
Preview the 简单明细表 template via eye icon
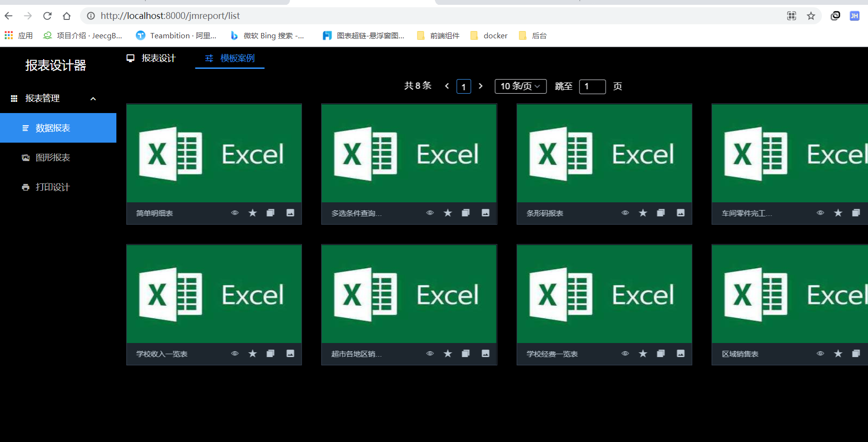coord(235,213)
